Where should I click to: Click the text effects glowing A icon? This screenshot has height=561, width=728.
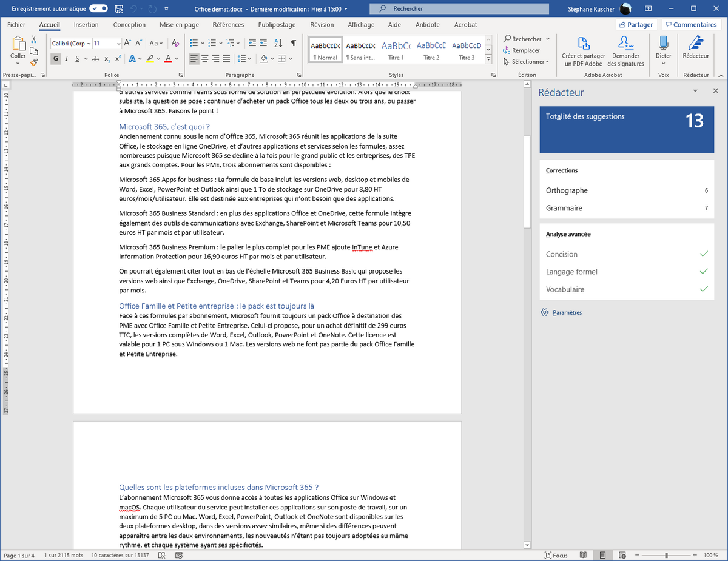tap(133, 59)
